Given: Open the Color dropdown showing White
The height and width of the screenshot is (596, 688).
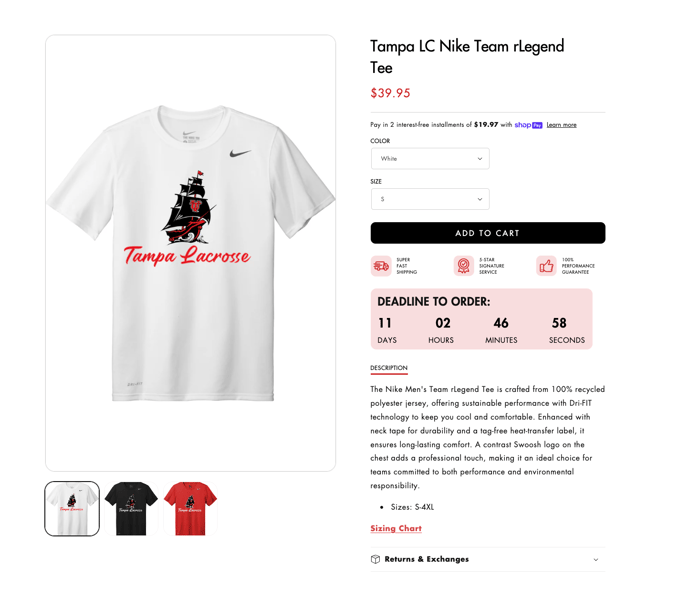Looking at the screenshot, I should tap(430, 158).
